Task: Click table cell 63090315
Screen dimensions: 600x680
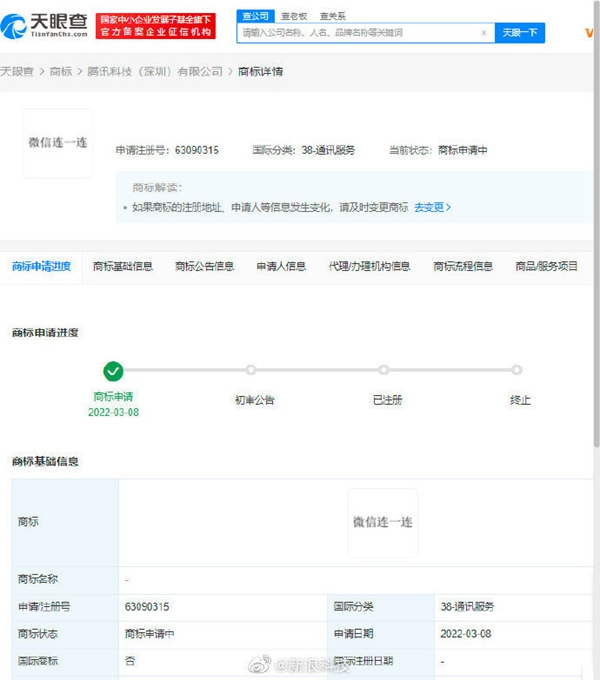Action: point(147,607)
